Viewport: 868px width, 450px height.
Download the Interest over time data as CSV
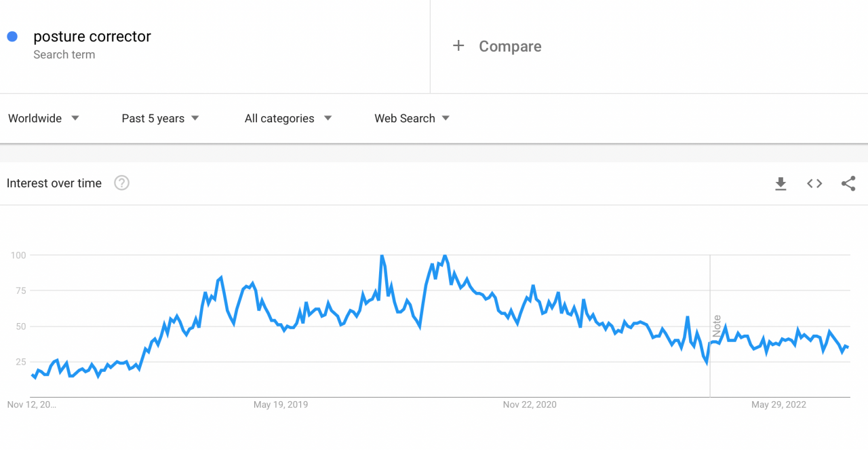pyautogui.click(x=781, y=183)
